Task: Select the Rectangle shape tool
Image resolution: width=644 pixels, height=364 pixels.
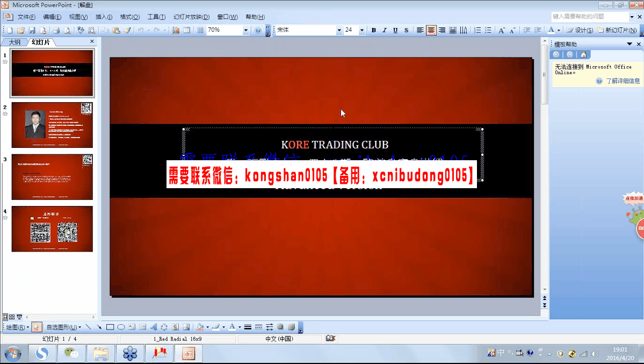Action: (x=110, y=327)
